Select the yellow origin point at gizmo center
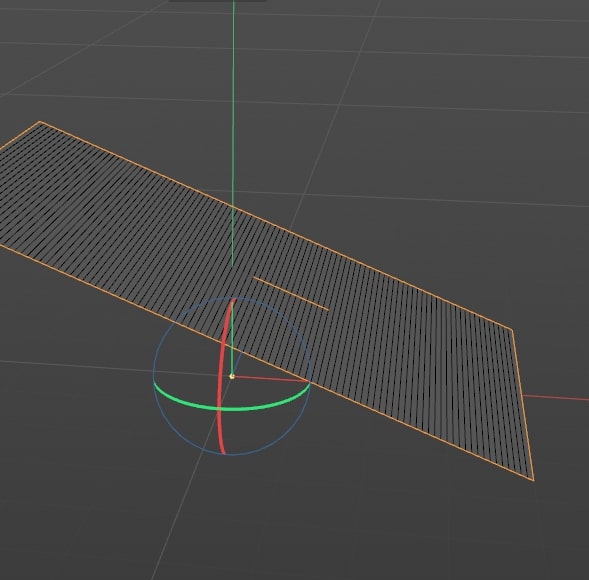The image size is (589, 580). pyautogui.click(x=232, y=376)
